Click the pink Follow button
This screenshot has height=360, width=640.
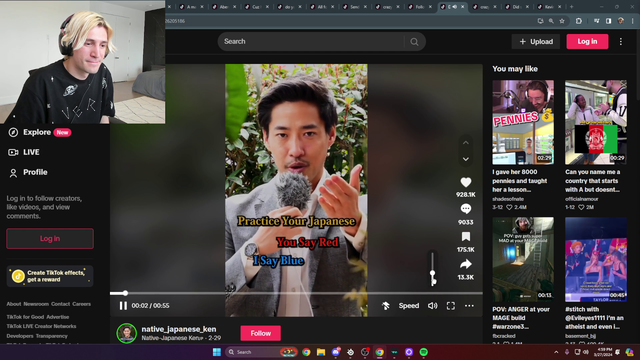[x=260, y=333]
